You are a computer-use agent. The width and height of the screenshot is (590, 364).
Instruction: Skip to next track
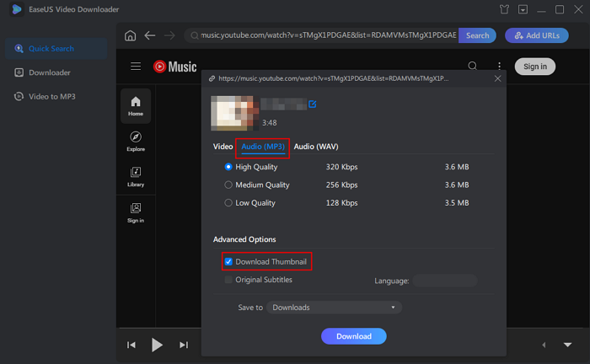pyautogui.click(x=184, y=345)
